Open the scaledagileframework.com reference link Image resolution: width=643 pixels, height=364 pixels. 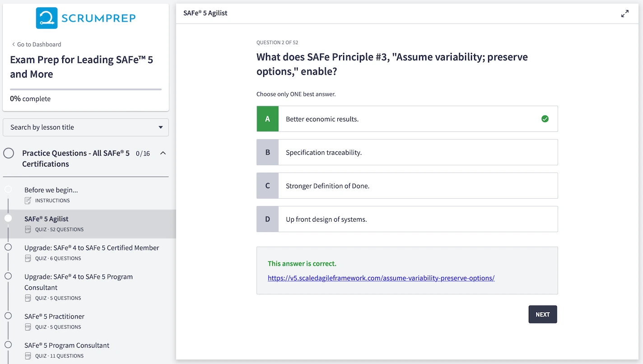(x=381, y=278)
